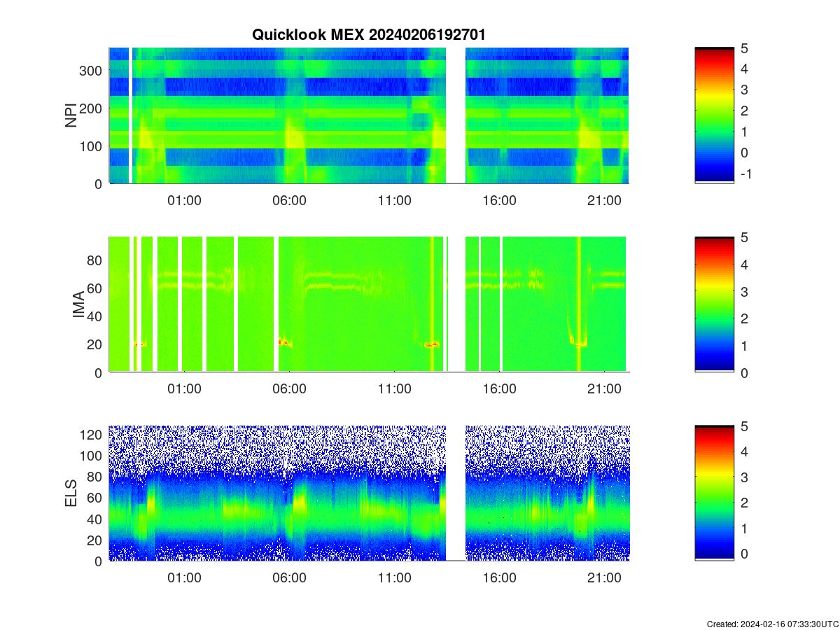The image size is (840, 630).
Task: Click the 06:00 tick under IMA panel
Action: [289, 389]
